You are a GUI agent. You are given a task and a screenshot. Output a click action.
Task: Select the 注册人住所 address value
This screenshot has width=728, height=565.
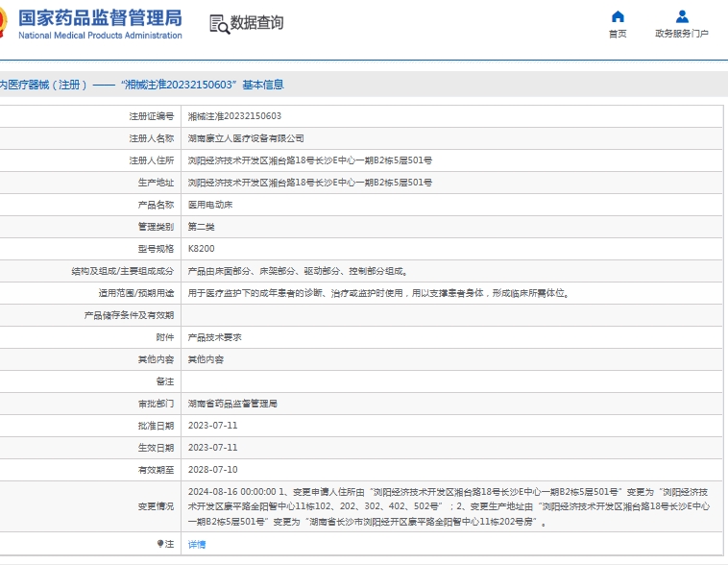[x=309, y=160]
